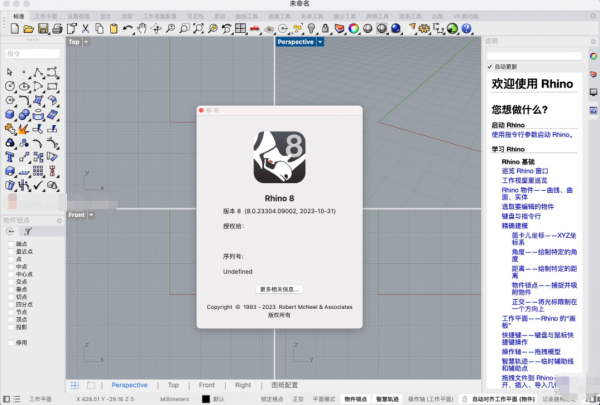The height and width of the screenshot is (405, 600).
Task: Click the black layer color swatch
Action: point(206,399)
